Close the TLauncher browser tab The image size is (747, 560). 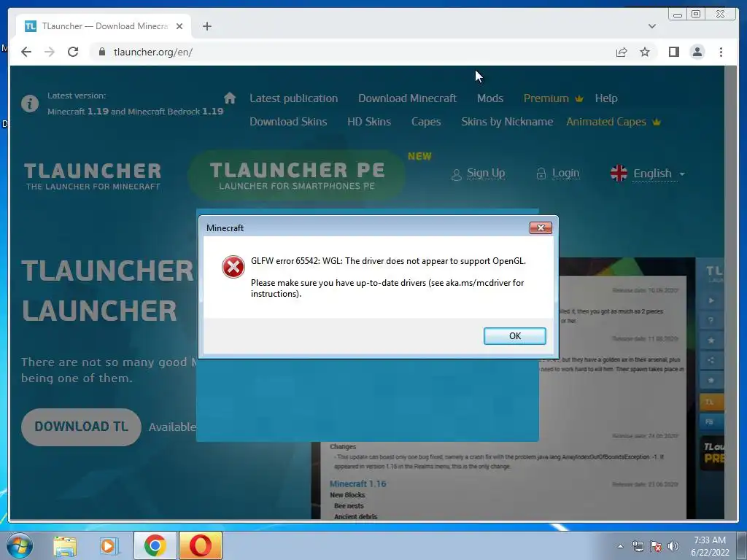(x=179, y=26)
